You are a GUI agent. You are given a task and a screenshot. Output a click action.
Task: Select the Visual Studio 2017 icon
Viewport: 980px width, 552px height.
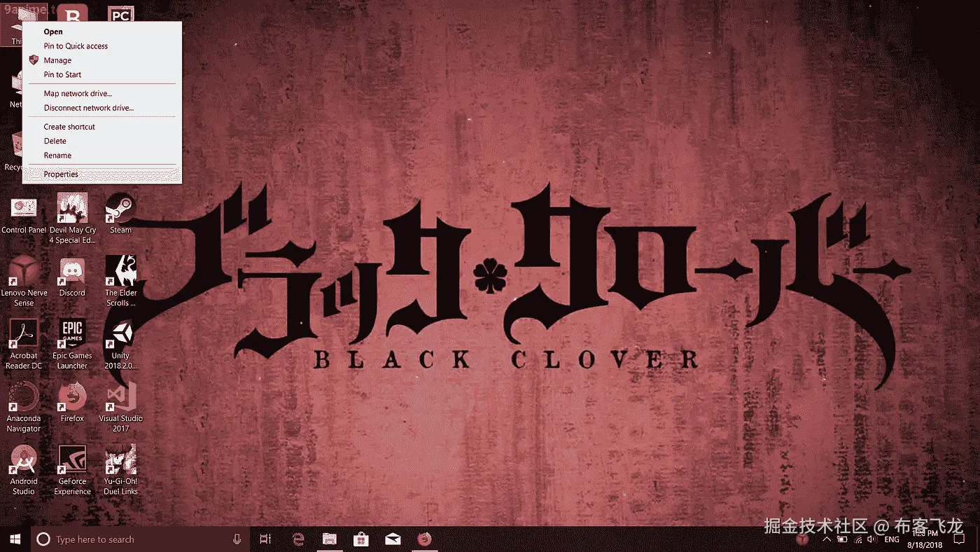point(120,407)
